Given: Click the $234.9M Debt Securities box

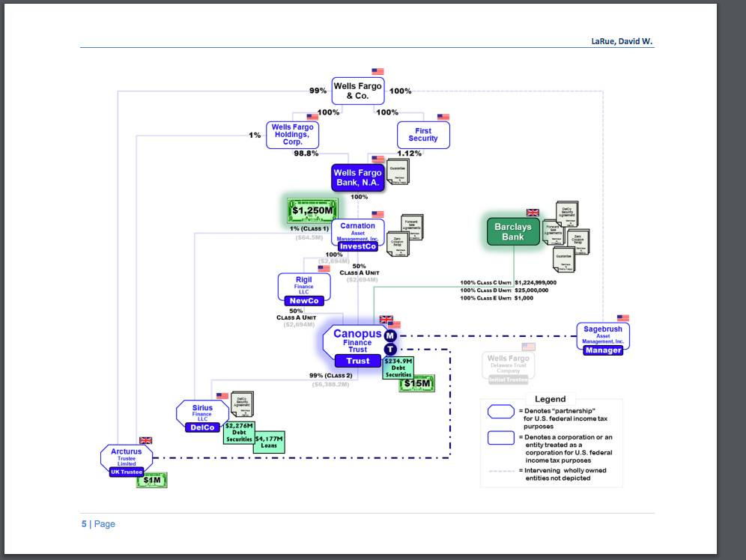Looking at the screenshot, I should coord(398,368).
